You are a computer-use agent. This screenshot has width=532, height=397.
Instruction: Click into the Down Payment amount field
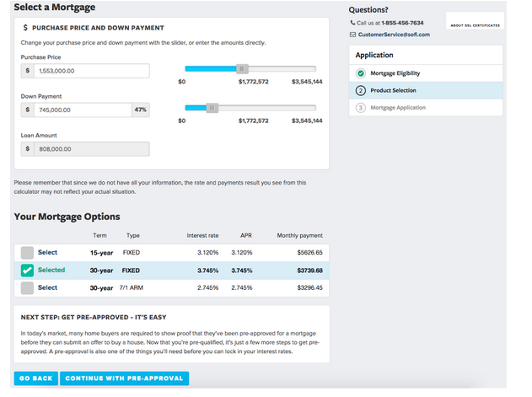coord(83,110)
